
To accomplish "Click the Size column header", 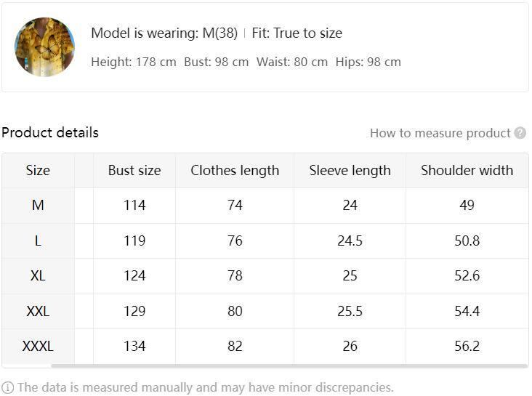I will pyautogui.click(x=38, y=171).
